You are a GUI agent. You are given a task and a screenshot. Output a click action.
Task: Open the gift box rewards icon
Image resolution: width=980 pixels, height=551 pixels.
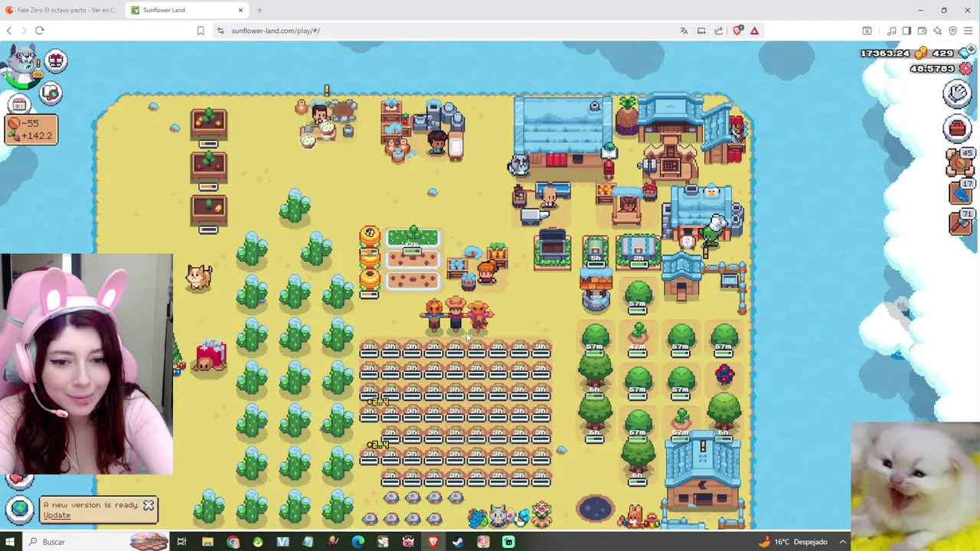(x=56, y=60)
